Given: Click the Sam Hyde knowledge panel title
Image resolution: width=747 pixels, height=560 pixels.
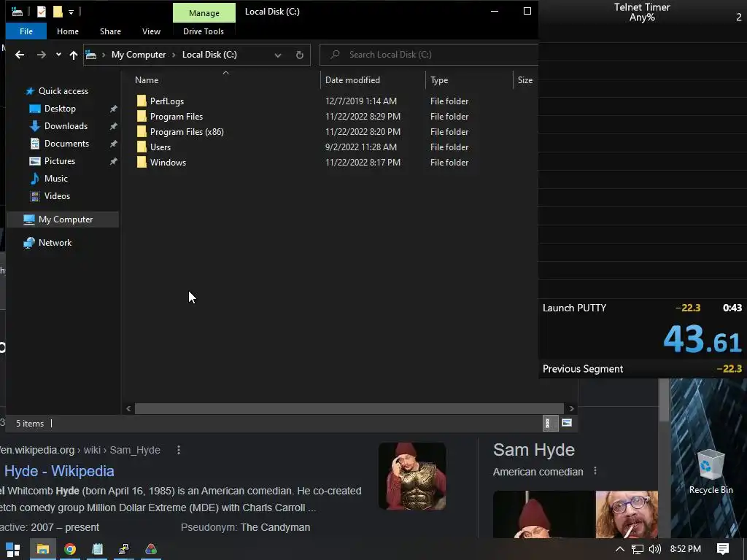Looking at the screenshot, I should [x=533, y=450].
